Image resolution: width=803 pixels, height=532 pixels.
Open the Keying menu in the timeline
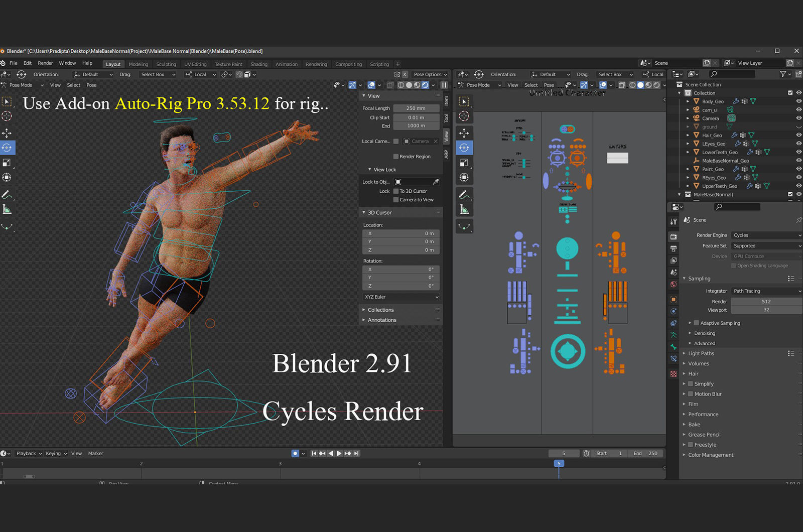coord(56,453)
